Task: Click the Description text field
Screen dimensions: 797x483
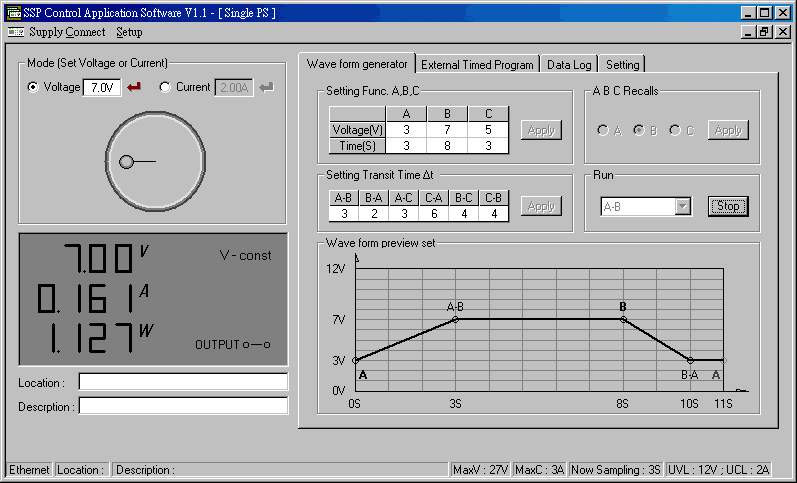Action: [183, 406]
